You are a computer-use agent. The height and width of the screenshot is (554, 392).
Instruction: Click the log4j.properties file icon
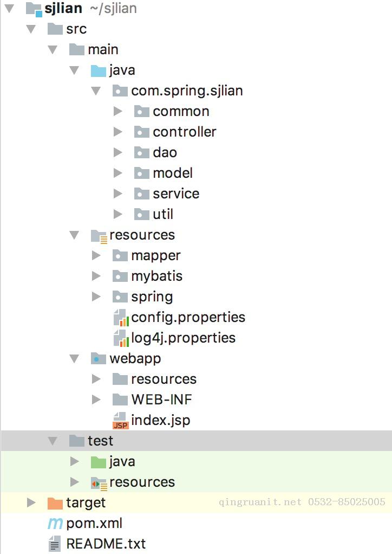[120, 338]
